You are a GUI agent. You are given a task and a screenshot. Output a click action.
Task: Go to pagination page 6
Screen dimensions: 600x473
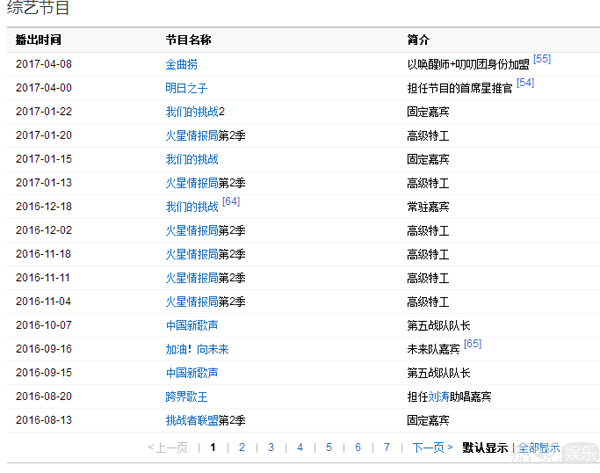(x=358, y=447)
